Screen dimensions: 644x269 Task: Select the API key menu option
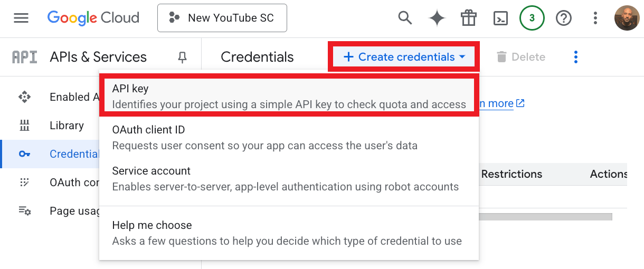[x=289, y=96]
